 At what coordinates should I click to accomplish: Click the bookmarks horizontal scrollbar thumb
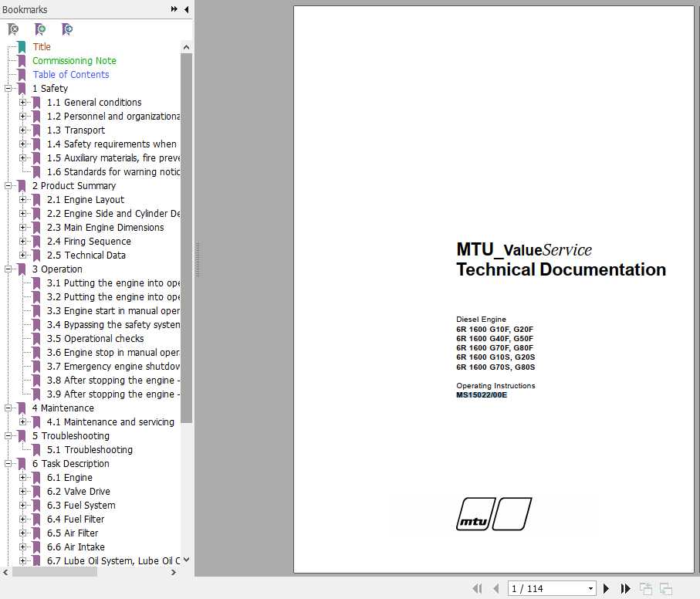55,572
